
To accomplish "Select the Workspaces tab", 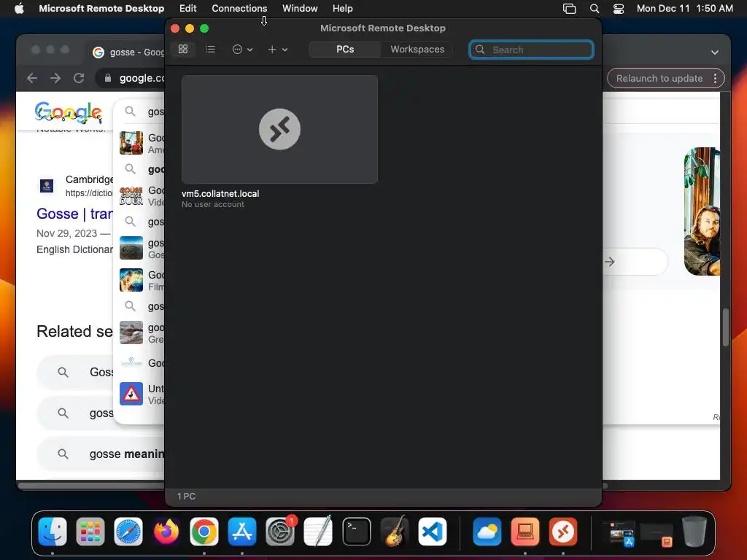I will point(417,49).
